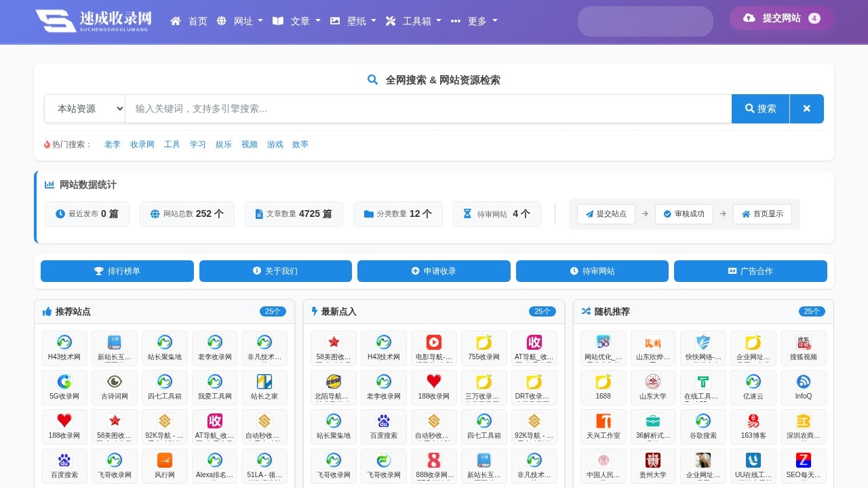Select hot search tag 游戏
The image size is (868, 488).
(275, 144)
